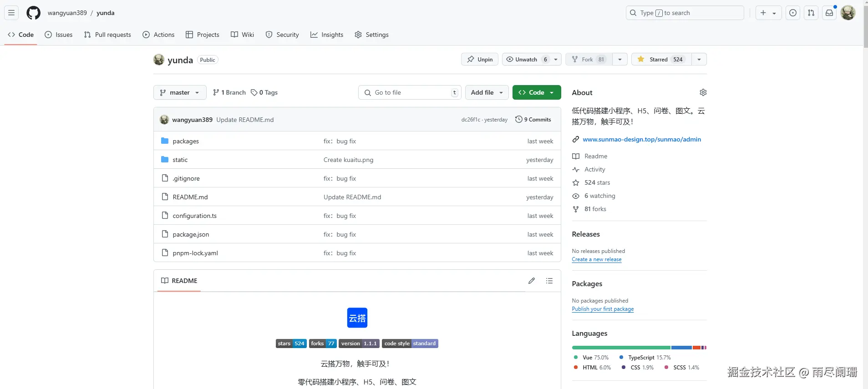The image size is (868, 389).
Task: Open the notifications inbox
Action: click(829, 13)
